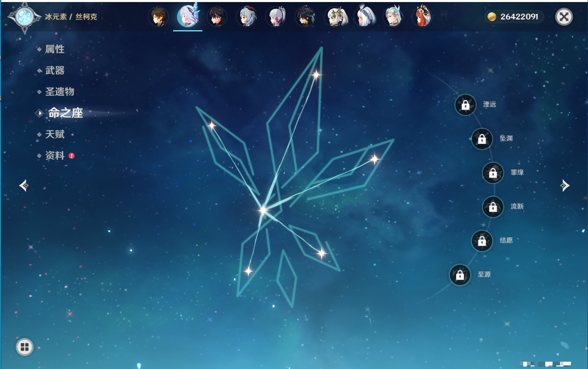Screen dimensions: 588x369
Task: Click the 坠渊 constellation name label
Action: click(x=506, y=138)
